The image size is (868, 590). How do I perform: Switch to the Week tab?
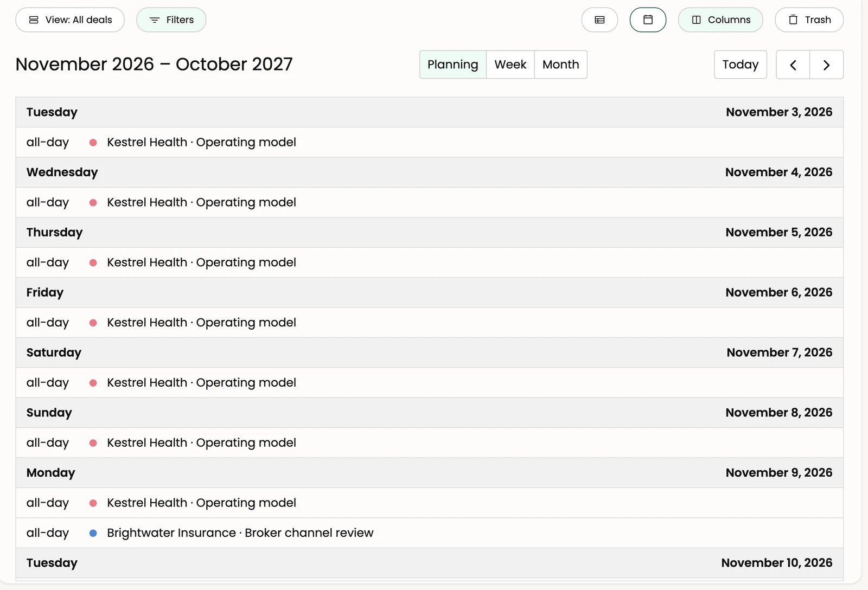tap(510, 65)
